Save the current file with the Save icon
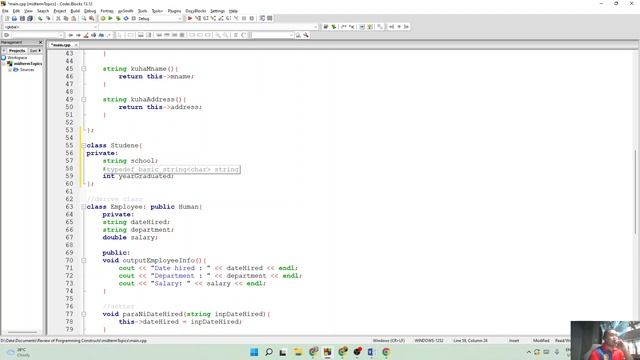Image resolution: width=640 pixels, height=360 pixels. (22, 18)
